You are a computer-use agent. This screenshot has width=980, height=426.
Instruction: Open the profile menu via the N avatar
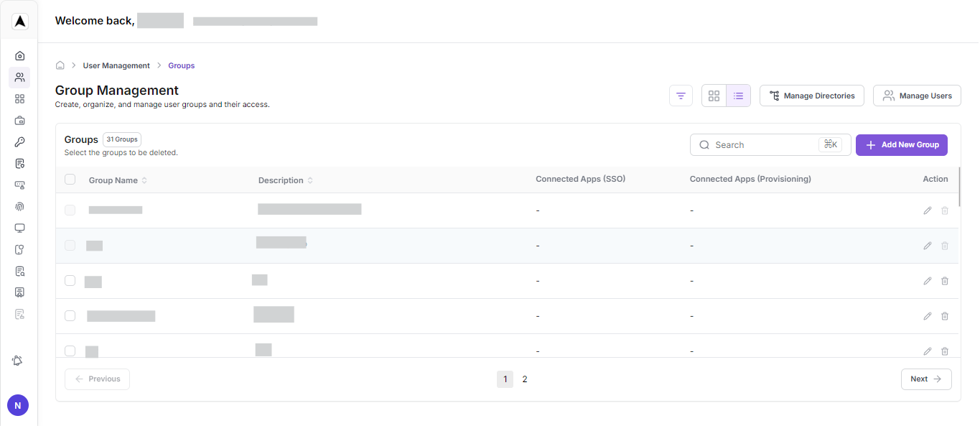17,404
